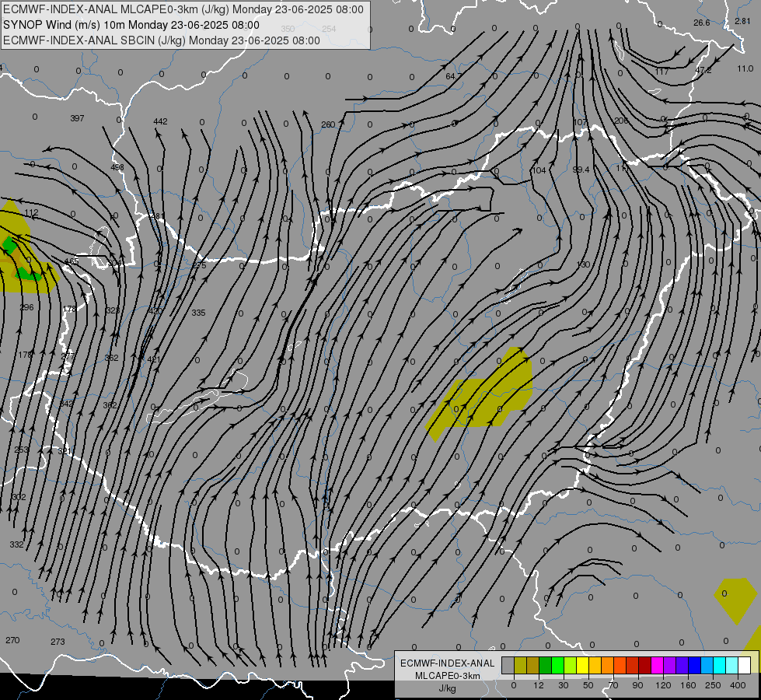Click legend tick value 50

(x=588, y=685)
